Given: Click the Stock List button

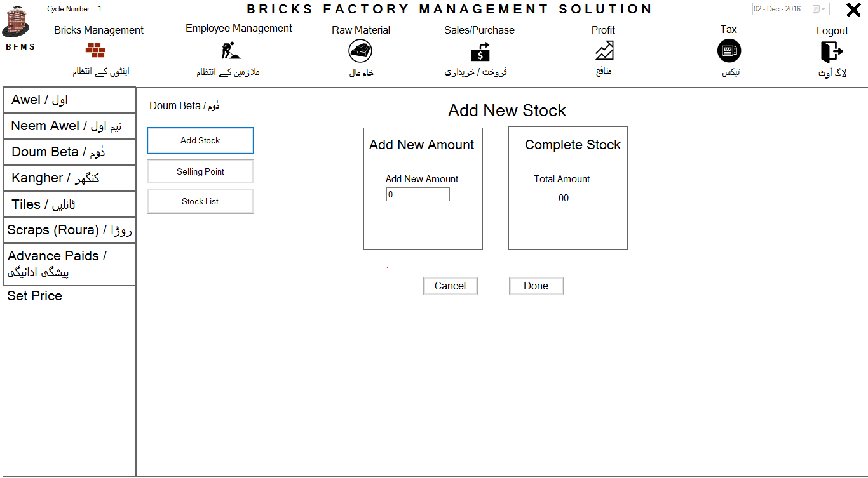Looking at the screenshot, I should click(200, 201).
